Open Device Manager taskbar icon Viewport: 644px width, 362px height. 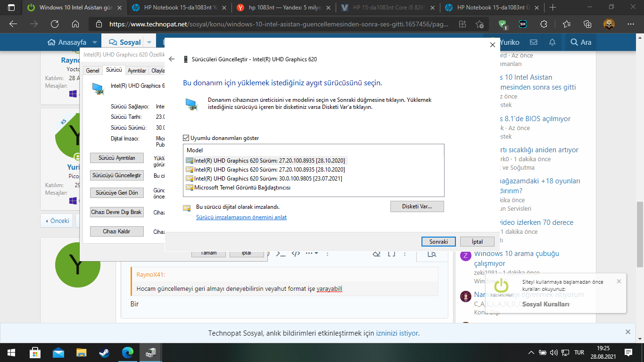click(151, 352)
